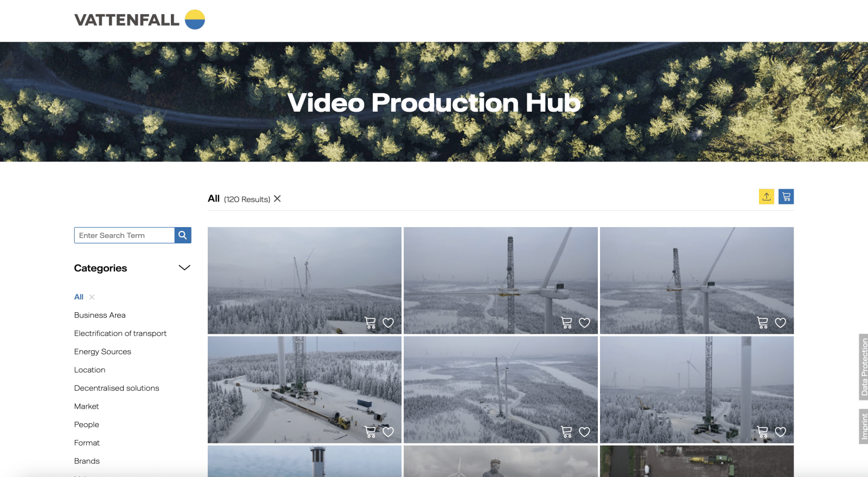The image size is (868, 477).
Task: Click the search magnifier button
Action: pos(183,235)
